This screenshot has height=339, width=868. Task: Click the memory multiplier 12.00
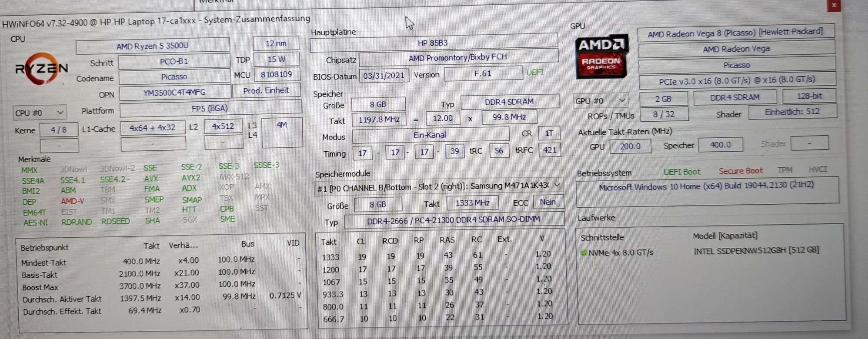[443, 118]
